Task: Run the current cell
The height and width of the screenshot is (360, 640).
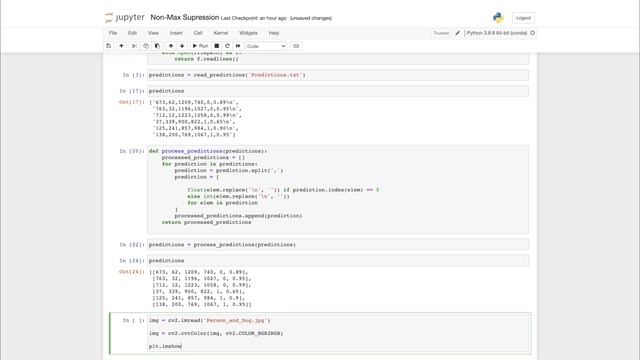Action: 200,46
